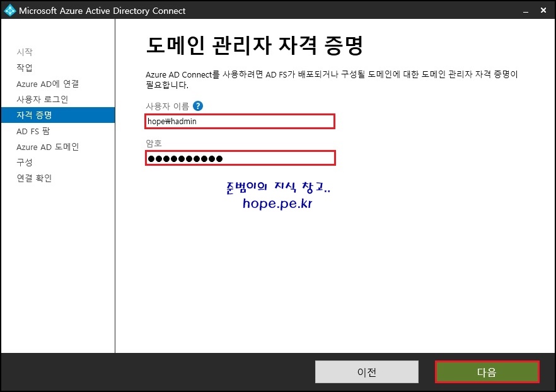The image size is (556, 392).
Task: Close the Azure AD Connect window
Action: (543, 10)
